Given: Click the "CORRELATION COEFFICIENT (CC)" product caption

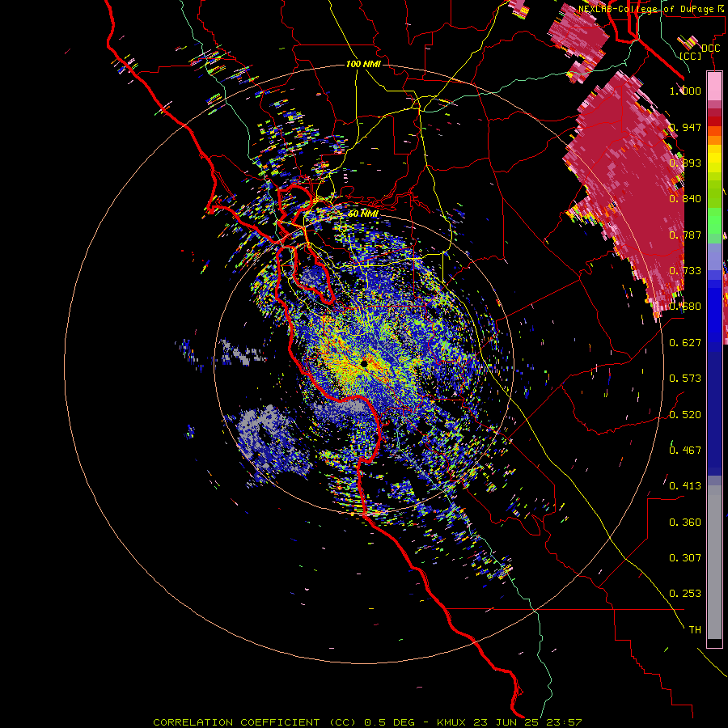Looking at the screenshot, I should click(255, 722).
